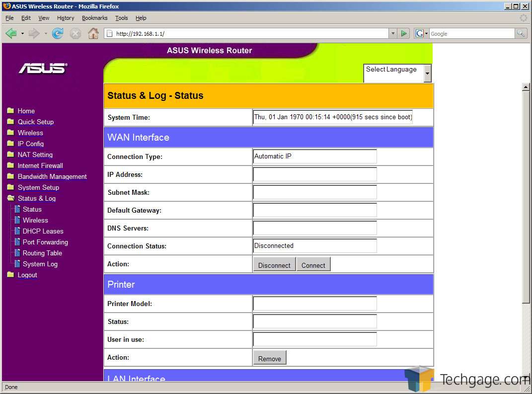Open the Select Language dropdown

click(x=397, y=73)
